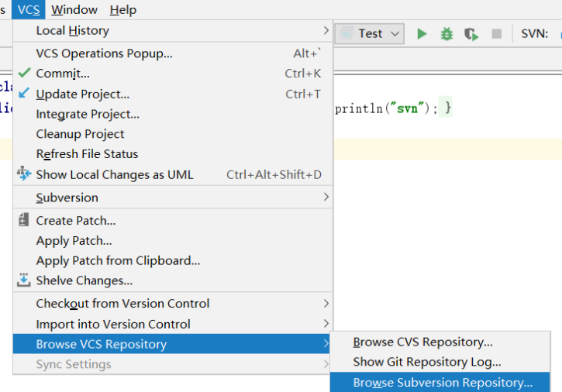Choose Show Git Repository Log

tap(427, 361)
